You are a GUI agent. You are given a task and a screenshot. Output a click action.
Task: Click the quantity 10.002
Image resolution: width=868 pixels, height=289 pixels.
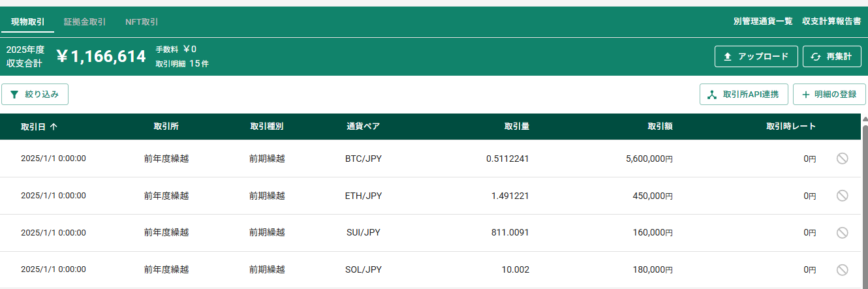(515, 269)
